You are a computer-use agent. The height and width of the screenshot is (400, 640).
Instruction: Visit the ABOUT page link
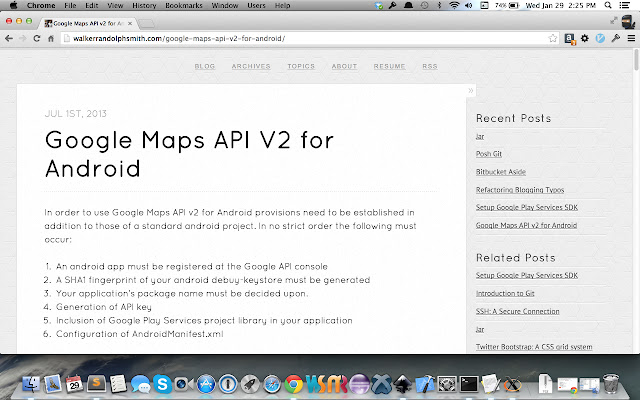click(x=344, y=66)
